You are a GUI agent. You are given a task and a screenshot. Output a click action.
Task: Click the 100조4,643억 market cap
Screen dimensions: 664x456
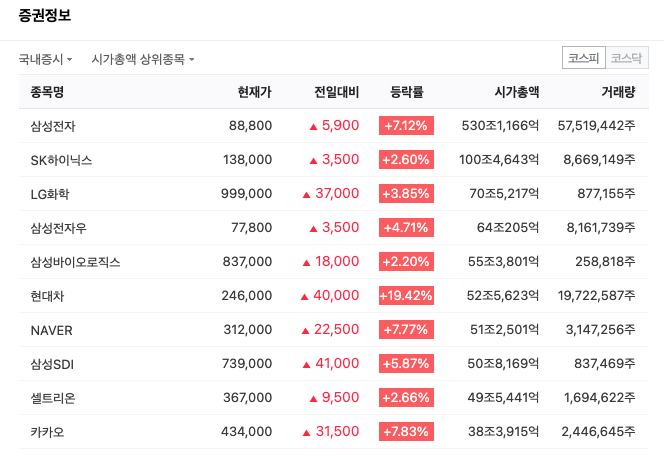click(499, 160)
